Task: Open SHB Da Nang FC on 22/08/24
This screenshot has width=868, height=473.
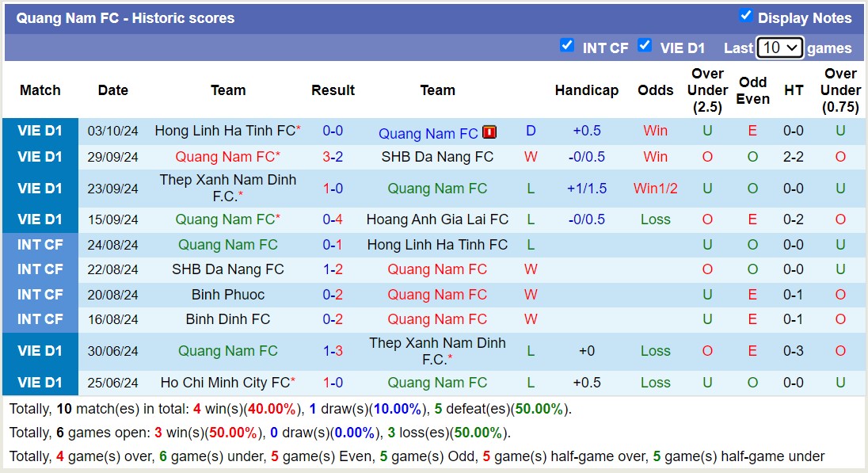Action: (228, 269)
